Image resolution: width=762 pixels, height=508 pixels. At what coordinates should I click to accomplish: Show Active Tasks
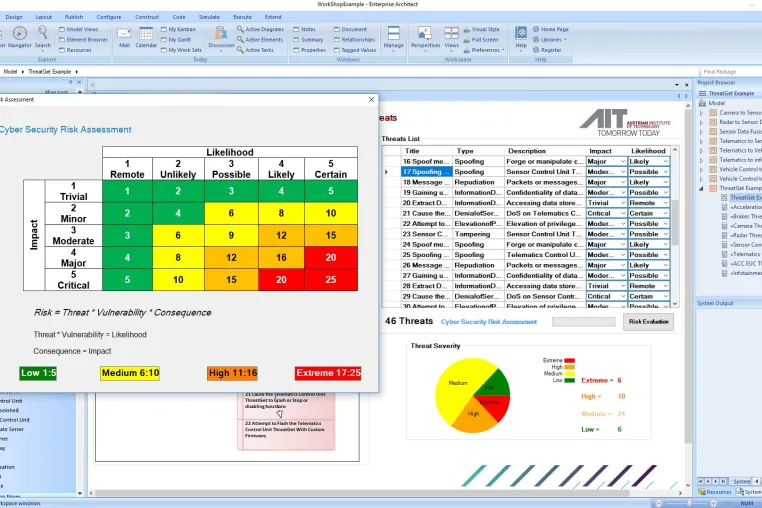point(256,50)
